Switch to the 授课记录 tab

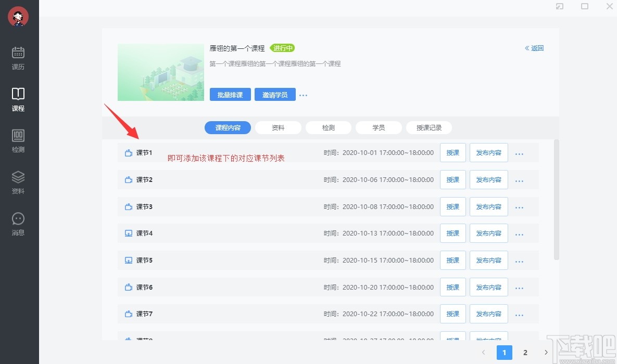(429, 127)
